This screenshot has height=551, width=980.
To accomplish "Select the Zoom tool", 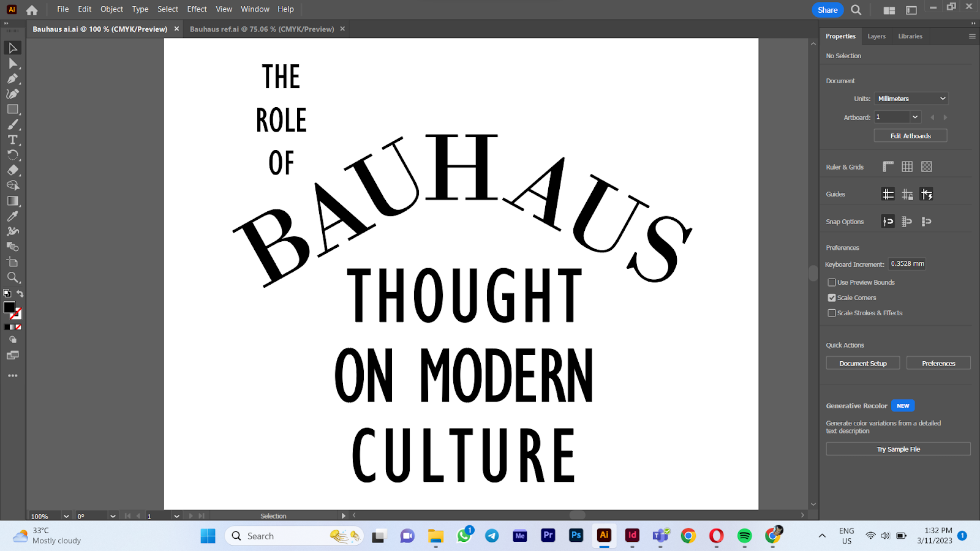I will click(x=13, y=277).
